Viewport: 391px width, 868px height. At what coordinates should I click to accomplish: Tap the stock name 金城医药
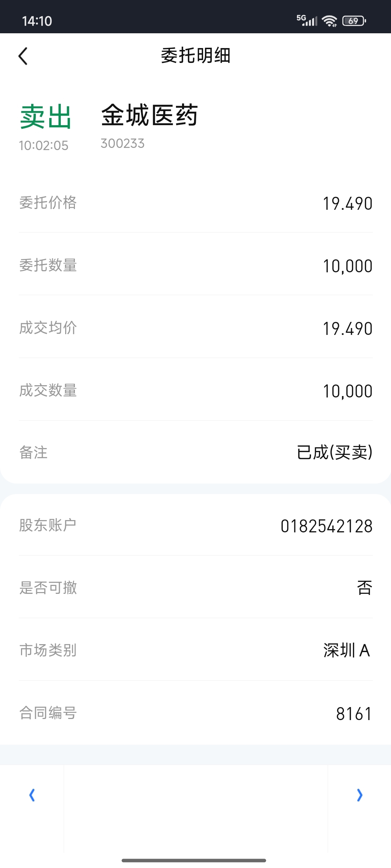click(150, 115)
